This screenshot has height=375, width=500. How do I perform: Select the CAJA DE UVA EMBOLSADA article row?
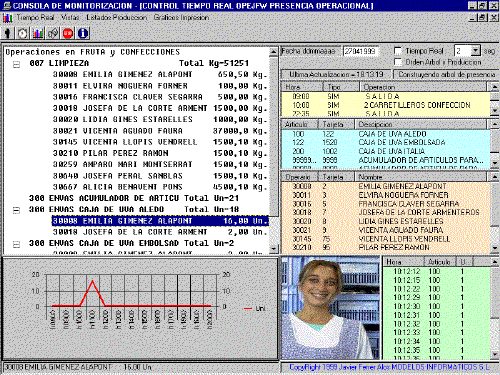pos(386,143)
